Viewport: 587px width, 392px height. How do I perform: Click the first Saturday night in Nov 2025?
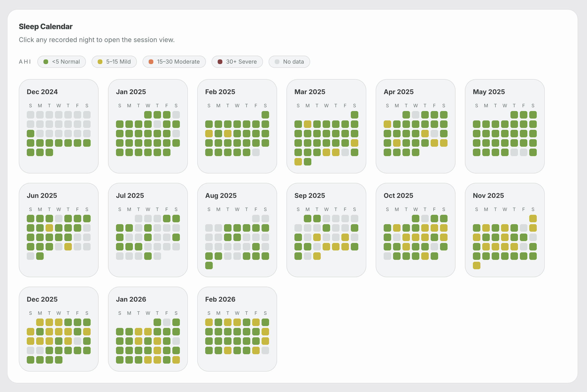tap(533, 218)
